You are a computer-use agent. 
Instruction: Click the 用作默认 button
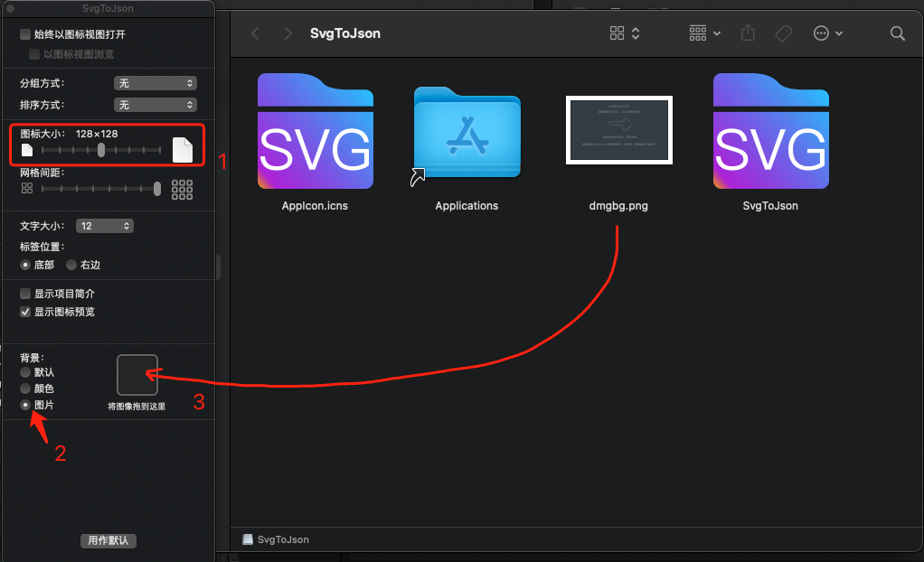click(x=108, y=540)
